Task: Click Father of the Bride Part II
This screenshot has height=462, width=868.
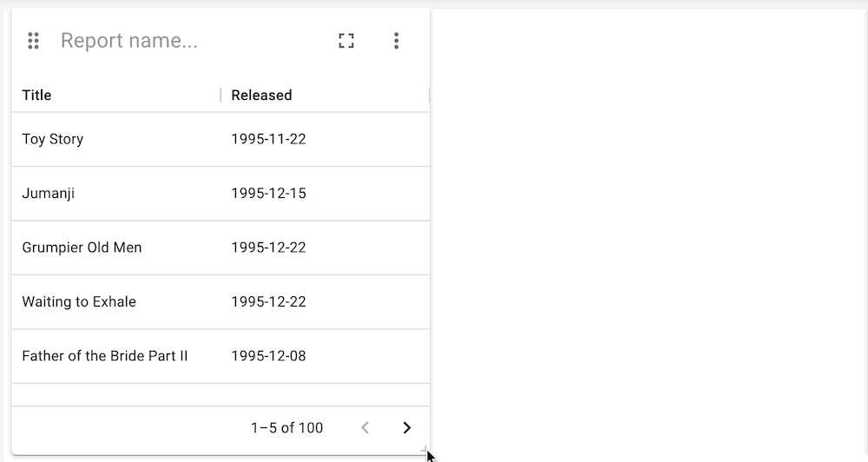Action: click(x=105, y=356)
